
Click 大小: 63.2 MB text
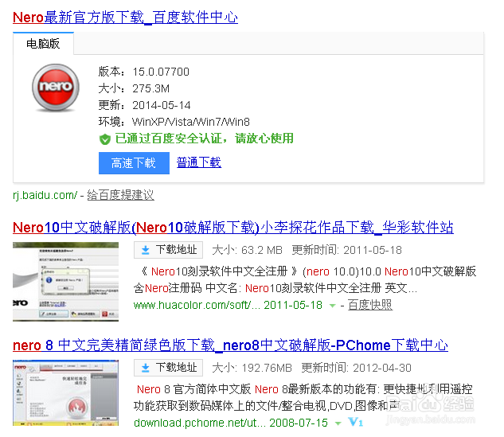pyautogui.click(x=247, y=250)
